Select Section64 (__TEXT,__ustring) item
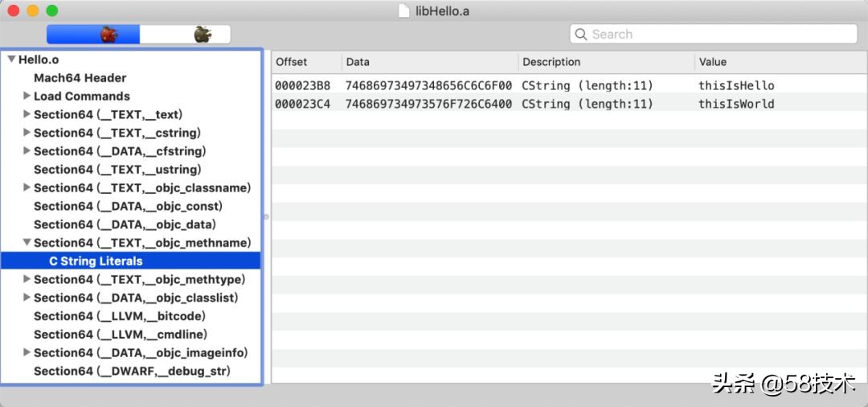 [117, 170]
